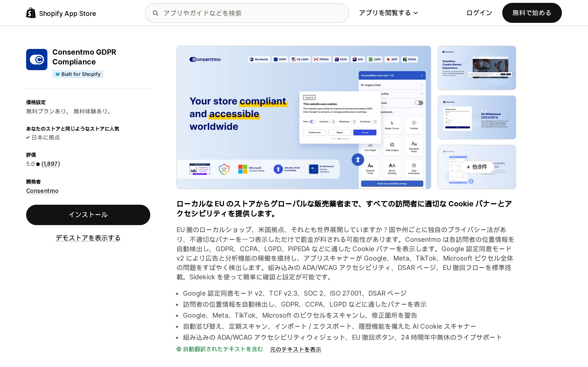Click the rating star icon
588x367 pixels.
pyautogui.click(x=38, y=164)
